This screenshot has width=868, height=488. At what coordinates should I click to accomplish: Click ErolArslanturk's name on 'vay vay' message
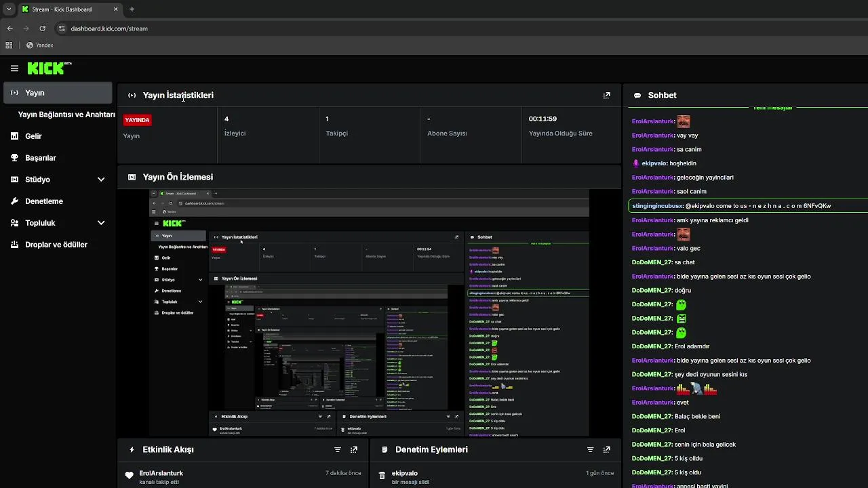pyautogui.click(x=653, y=136)
